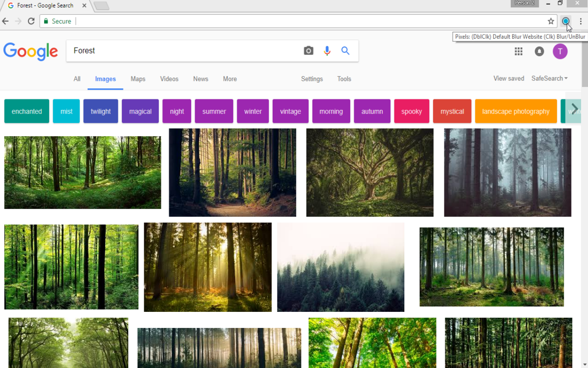588x368 pixels.
Task: Open the Google notifications bell
Action: click(x=539, y=52)
